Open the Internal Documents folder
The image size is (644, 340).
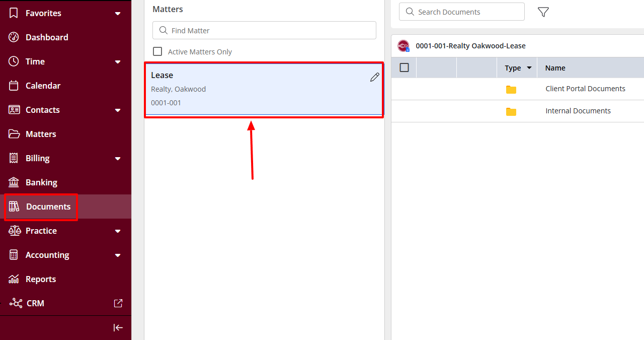(x=578, y=111)
